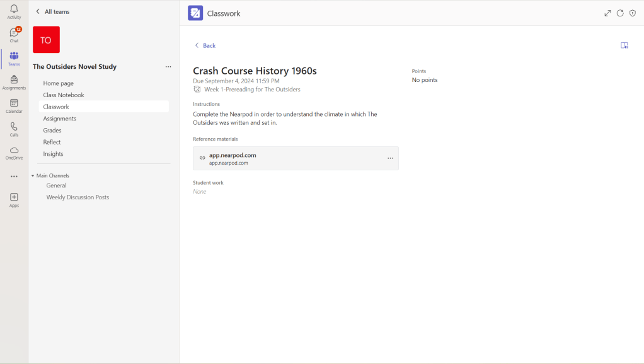Image resolution: width=644 pixels, height=364 pixels.
Task: Open the Calls icon
Action: [14, 129]
